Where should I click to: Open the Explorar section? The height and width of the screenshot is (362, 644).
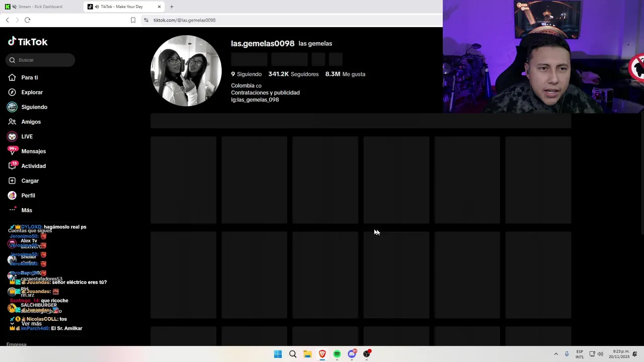(32, 92)
